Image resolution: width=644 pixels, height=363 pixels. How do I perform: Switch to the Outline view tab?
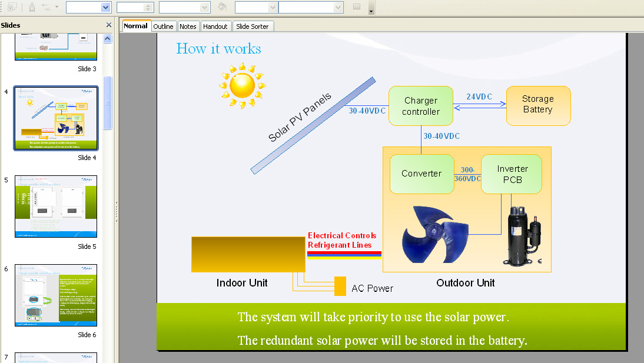pos(164,26)
